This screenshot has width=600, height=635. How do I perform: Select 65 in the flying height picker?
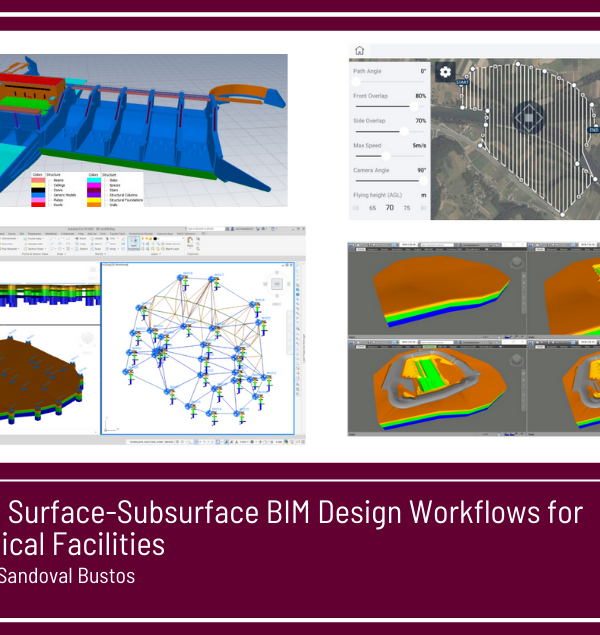[x=373, y=208]
